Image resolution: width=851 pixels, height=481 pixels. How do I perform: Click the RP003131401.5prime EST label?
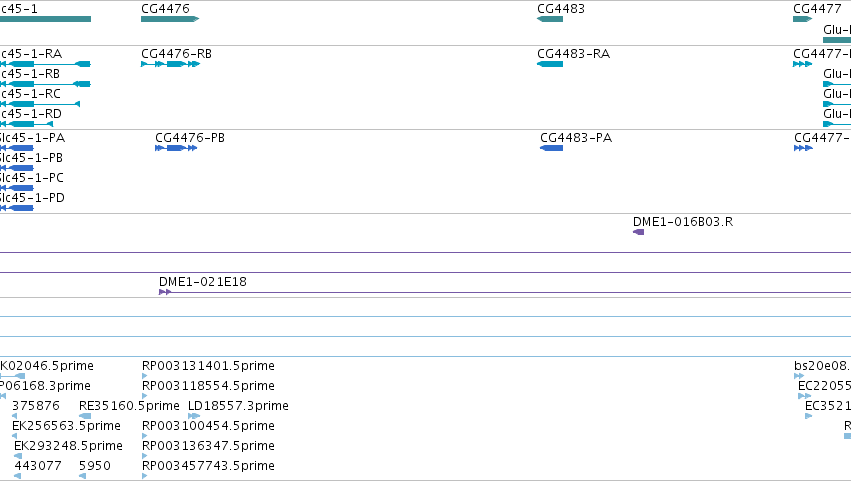click(x=208, y=366)
